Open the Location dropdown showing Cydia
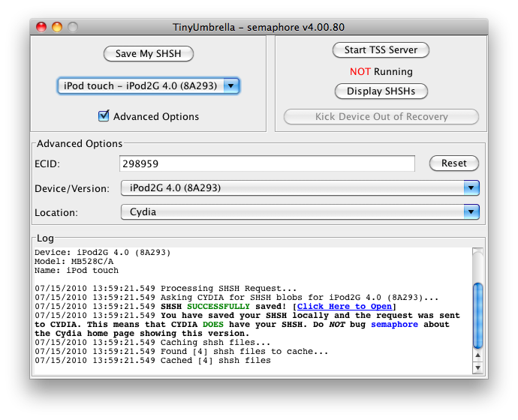This screenshot has height=420, width=518. click(299, 212)
